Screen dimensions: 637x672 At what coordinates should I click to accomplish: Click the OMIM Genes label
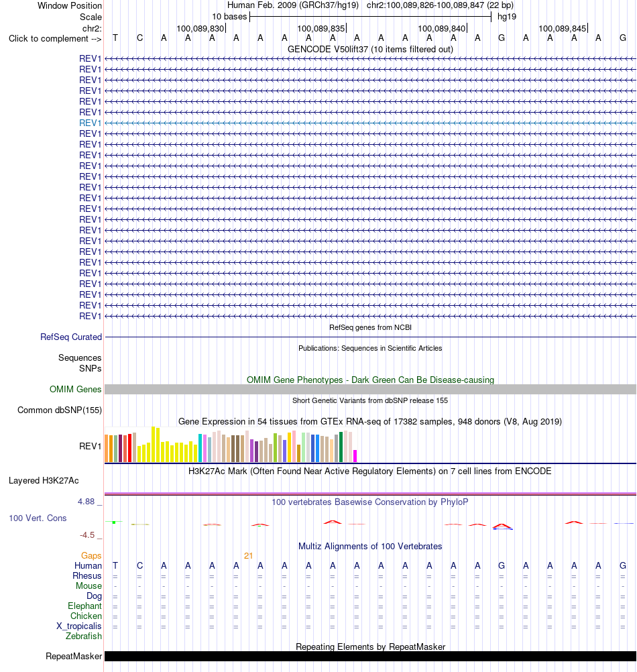[75, 389]
